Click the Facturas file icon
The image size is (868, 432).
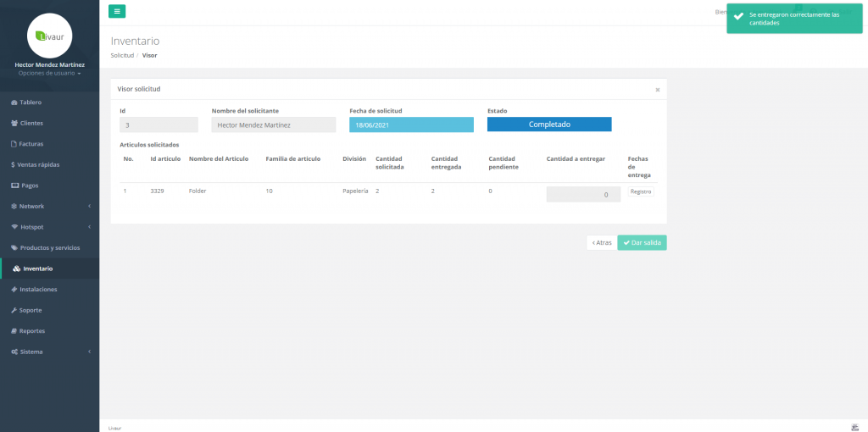[x=14, y=144]
